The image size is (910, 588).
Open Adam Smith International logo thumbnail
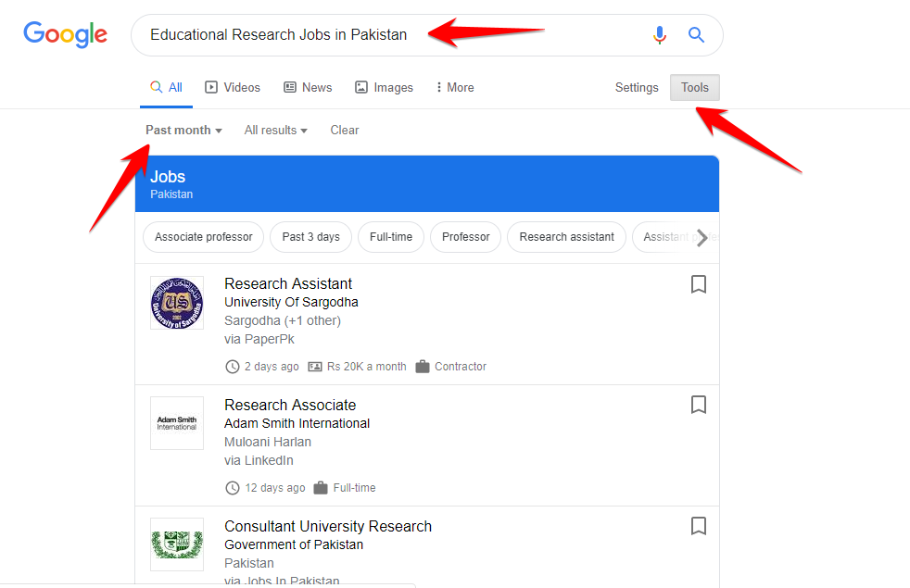point(177,423)
